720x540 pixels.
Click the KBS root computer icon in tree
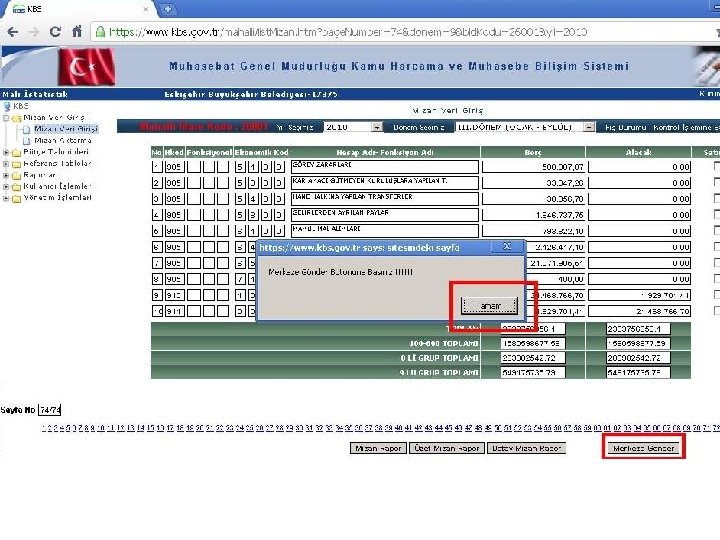click(7, 107)
